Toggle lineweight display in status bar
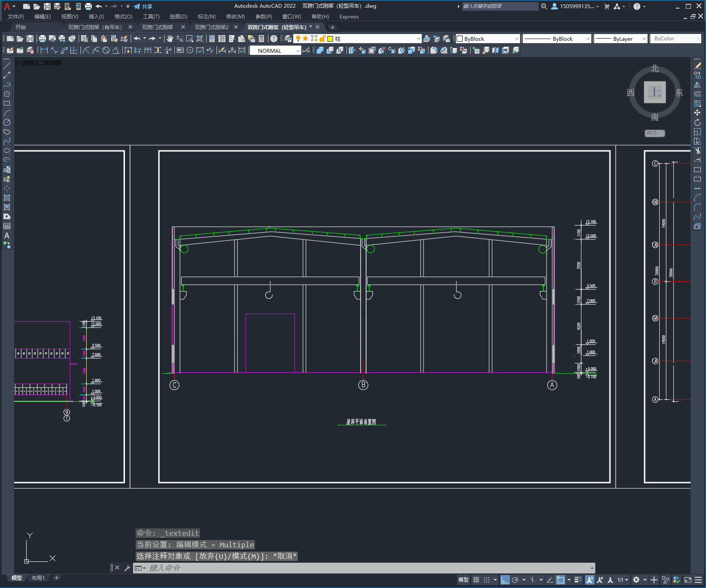Screen dimensions: 706x588 click(578, 580)
